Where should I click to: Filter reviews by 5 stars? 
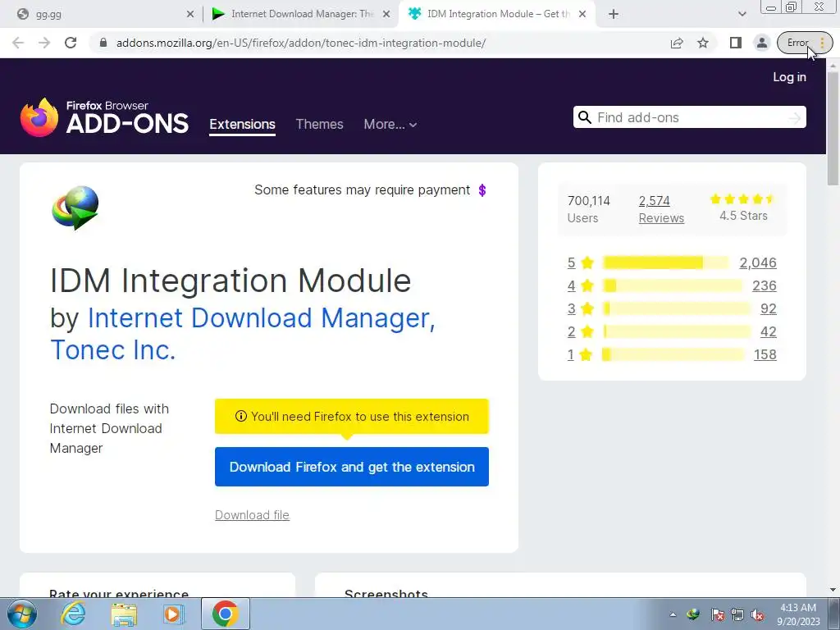coord(581,262)
